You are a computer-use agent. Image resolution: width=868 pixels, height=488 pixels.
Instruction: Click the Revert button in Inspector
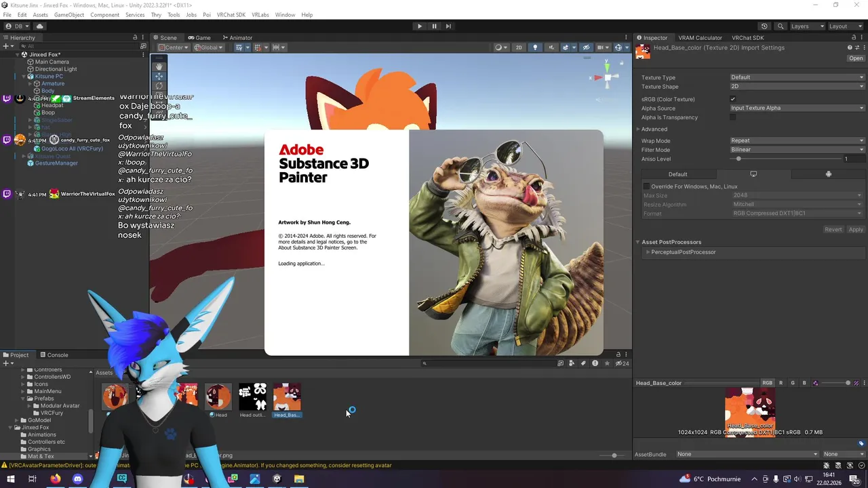point(833,230)
